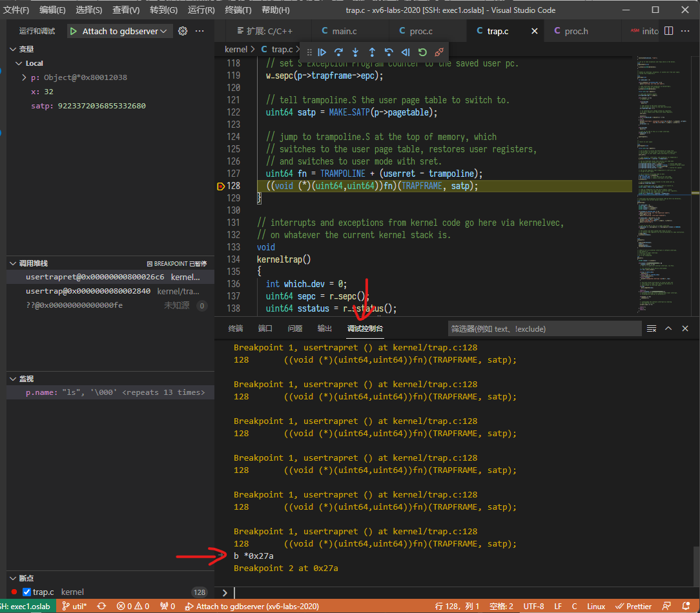Split the editor to the right
The image size is (700, 613).
point(668,31)
